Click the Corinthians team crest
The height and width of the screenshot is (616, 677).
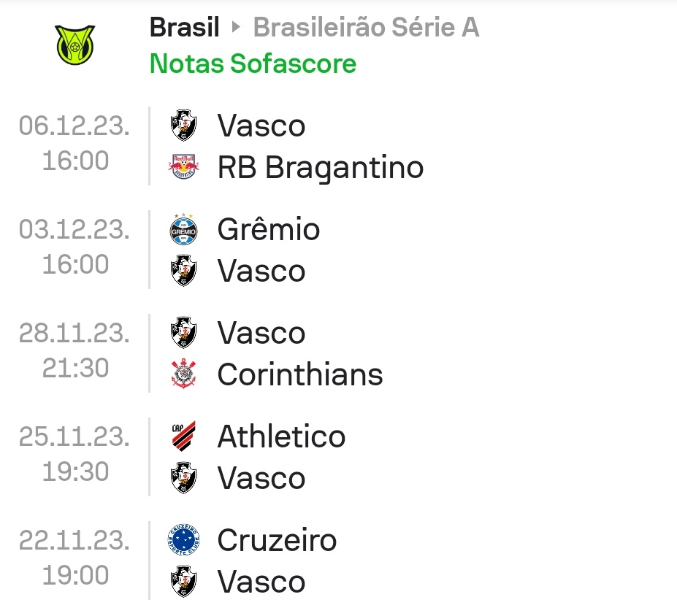[183, 375]
